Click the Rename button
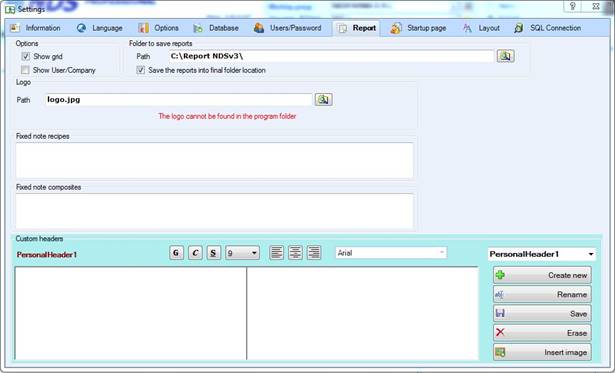This screenshot has width=615, height=373. (x=542, y=295)
